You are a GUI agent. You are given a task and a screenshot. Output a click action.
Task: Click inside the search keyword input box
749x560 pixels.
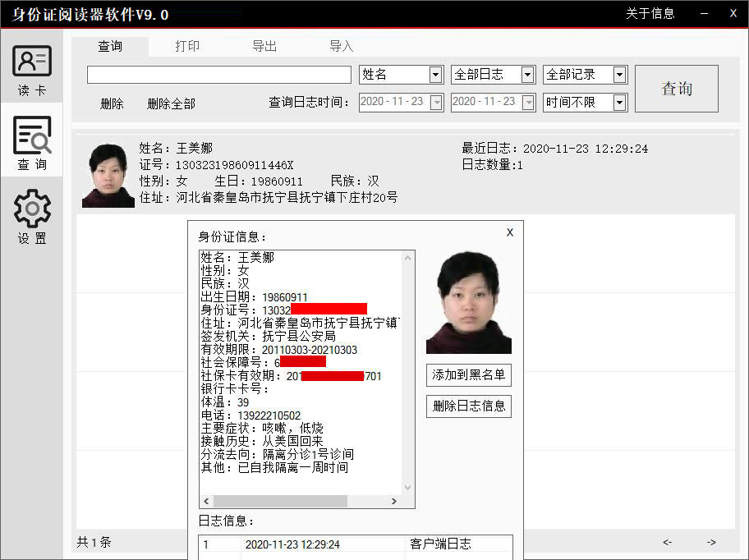click(218, 74)
